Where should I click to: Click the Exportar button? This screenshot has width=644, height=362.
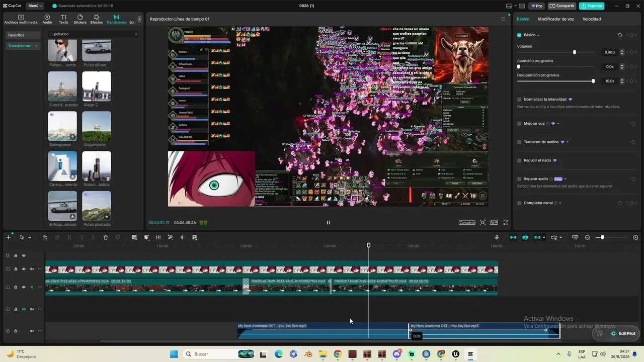pos(592,6)
